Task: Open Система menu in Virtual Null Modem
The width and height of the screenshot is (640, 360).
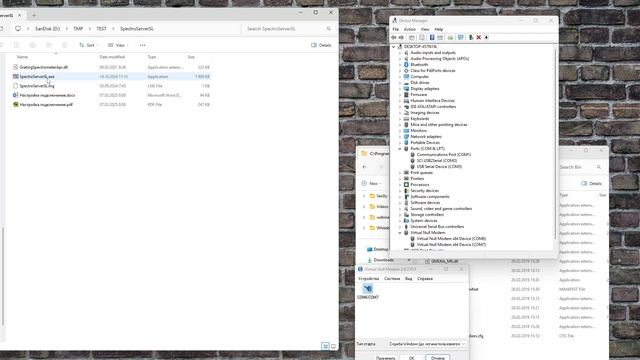Action: coord(392,279)
